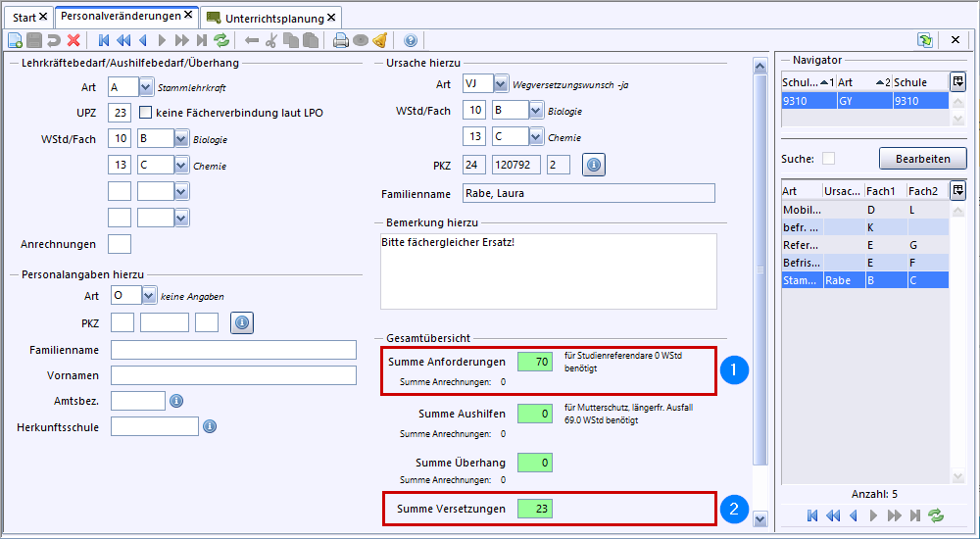Jump to first record in toolbar

tap(104, 40)
